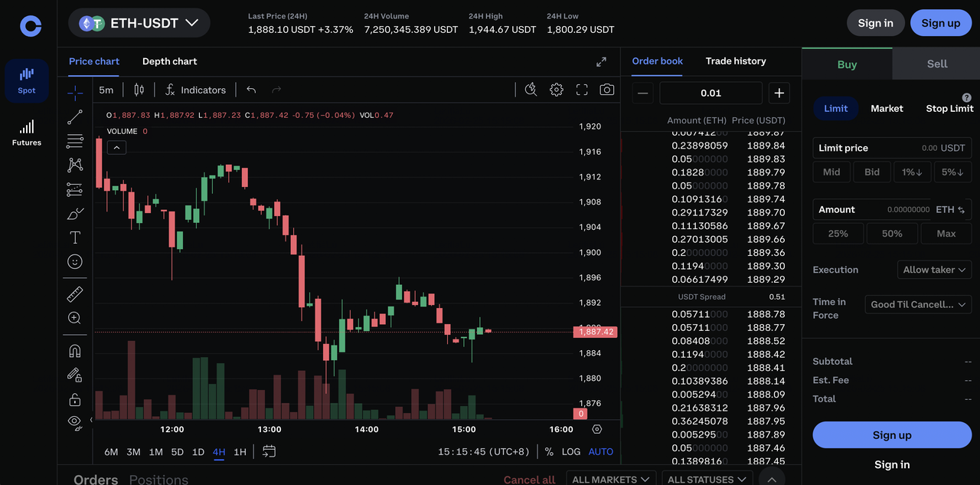
Task: Toggle drawings visibility eye icon
Action: tap(74, 421)
